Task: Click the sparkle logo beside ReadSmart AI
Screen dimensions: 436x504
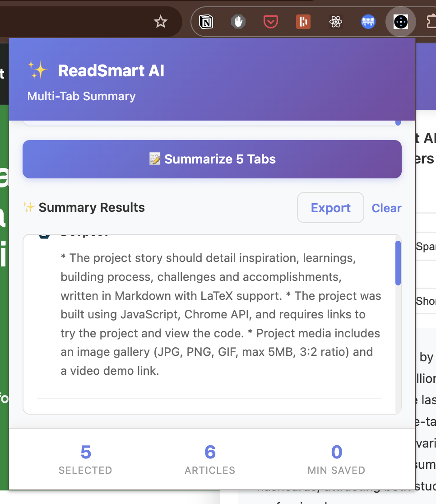Action: 37,70
